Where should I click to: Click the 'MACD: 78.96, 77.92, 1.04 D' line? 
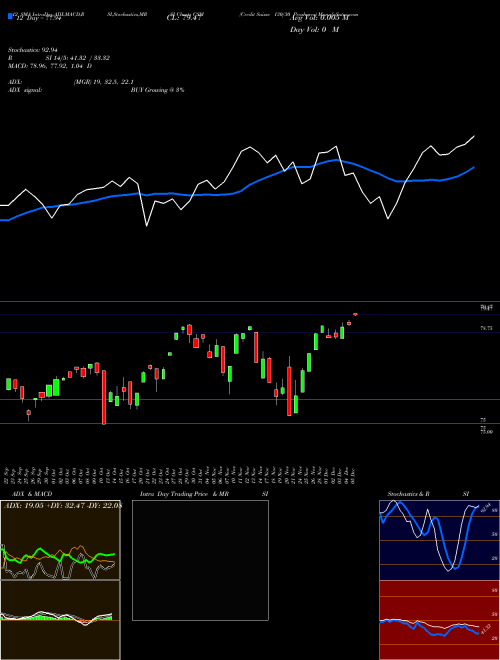tap(50, 66)
